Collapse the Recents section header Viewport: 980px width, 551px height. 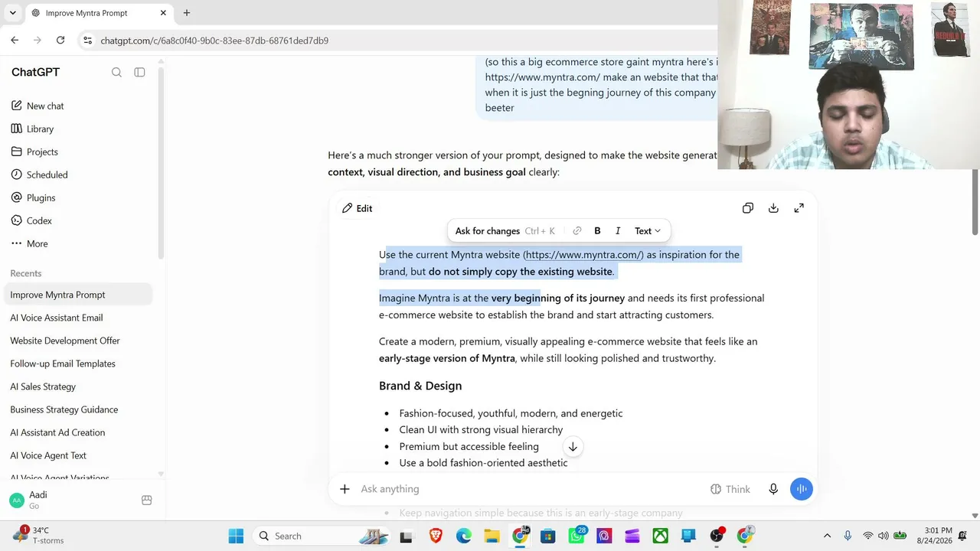click(x=26, y=273)
